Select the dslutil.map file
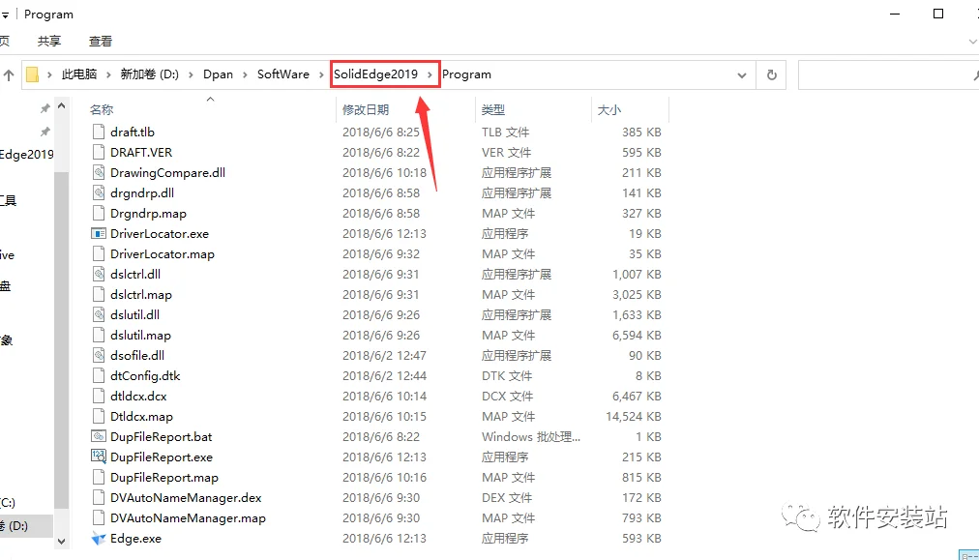The height and width of the screenshot is (560, 979). click(x=140, y=336)
